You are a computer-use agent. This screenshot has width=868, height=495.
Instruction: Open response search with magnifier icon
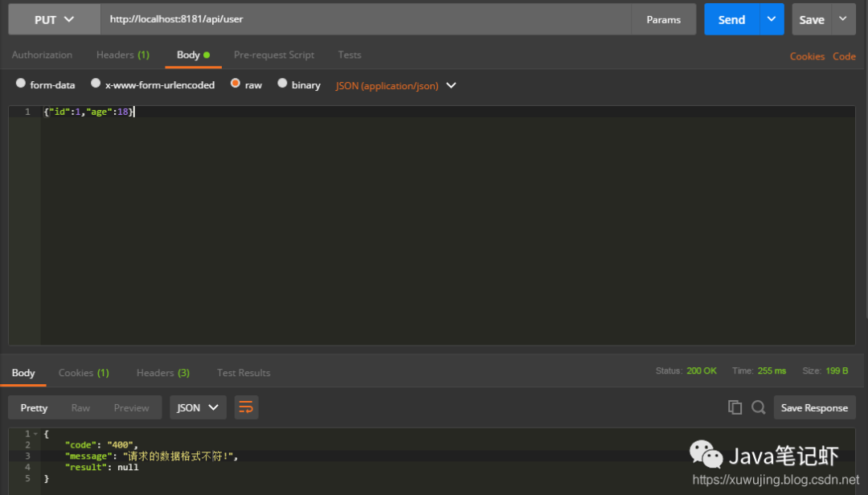(x=759, y=407)
